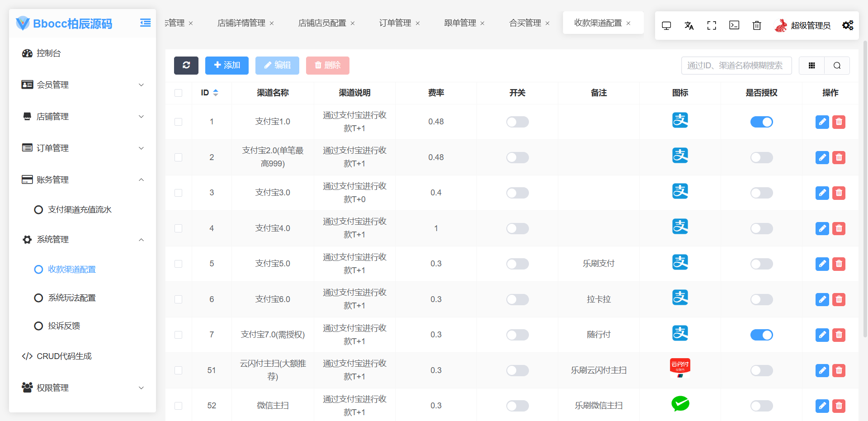Switch to 店铺店员配置 tab

click(x=322, y=23)
